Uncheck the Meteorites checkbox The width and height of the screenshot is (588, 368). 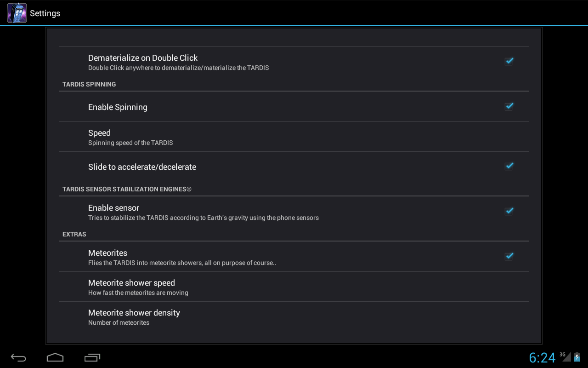[509, 256]
